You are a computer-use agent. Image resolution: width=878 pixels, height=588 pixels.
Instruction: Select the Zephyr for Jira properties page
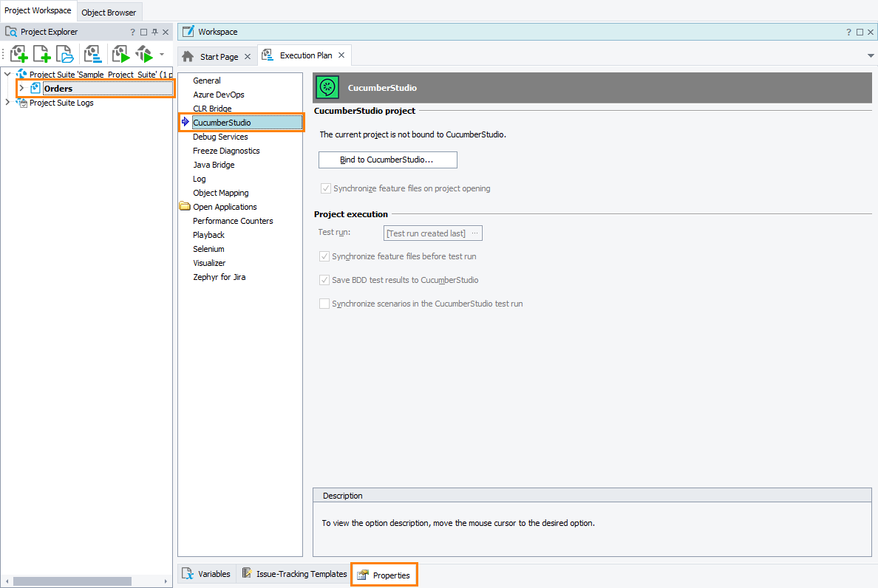click(219, 277)
